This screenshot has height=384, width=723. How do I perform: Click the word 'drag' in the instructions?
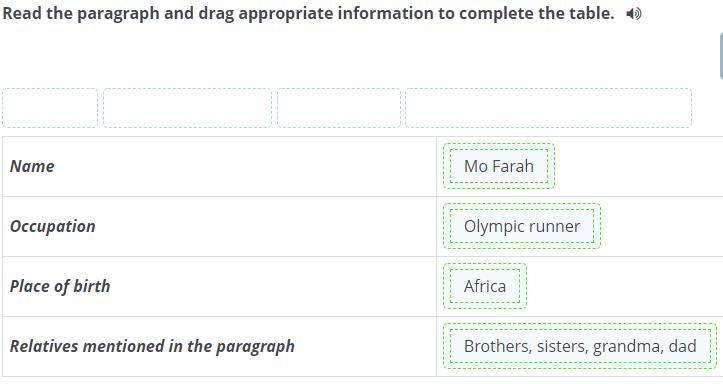pyautogui.click(x=217, y=13)
